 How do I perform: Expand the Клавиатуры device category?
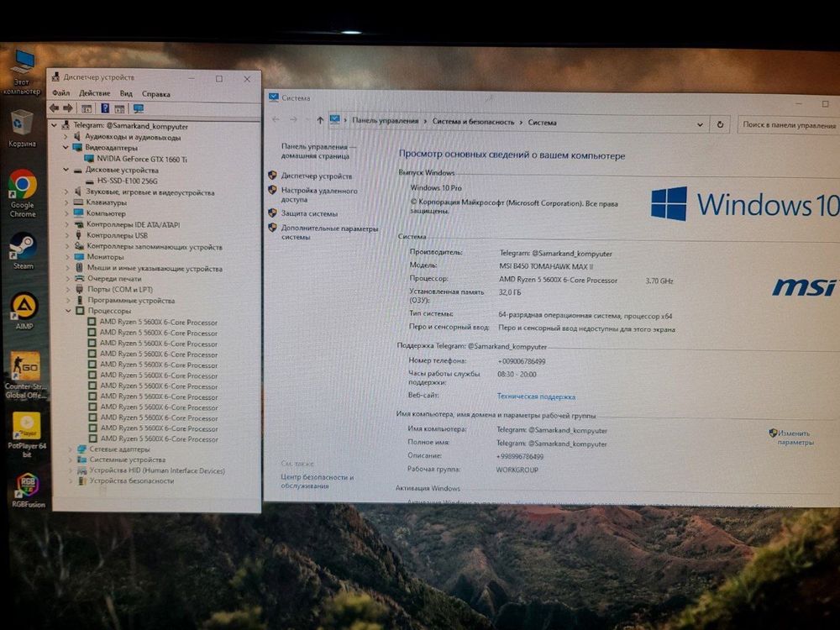click(66, 202)
